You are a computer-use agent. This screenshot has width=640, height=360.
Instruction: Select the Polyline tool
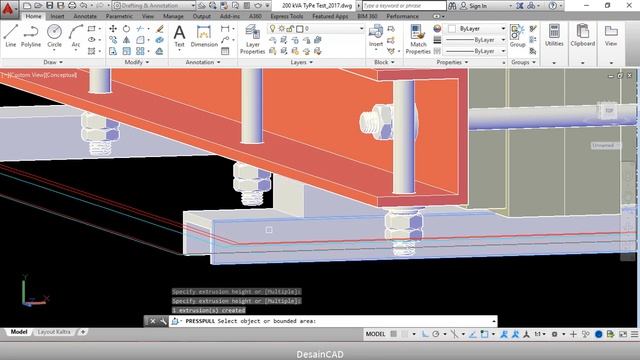[31, 36]
